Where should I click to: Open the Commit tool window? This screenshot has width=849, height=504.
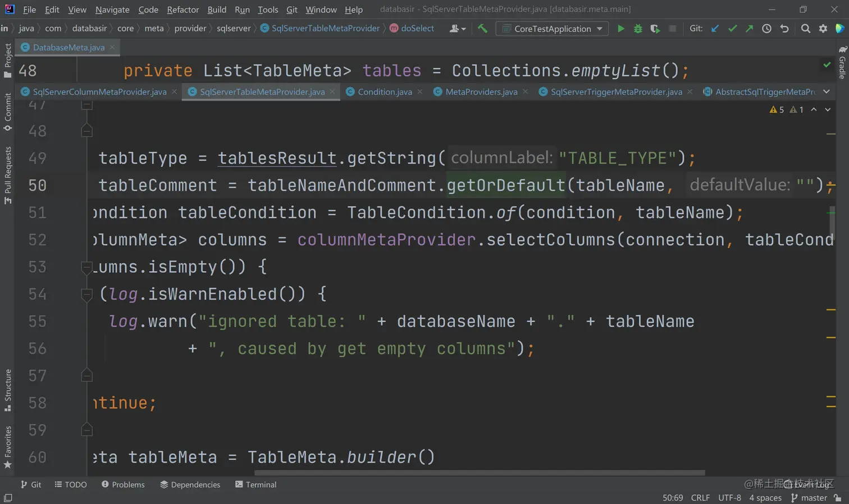(7, 112)
